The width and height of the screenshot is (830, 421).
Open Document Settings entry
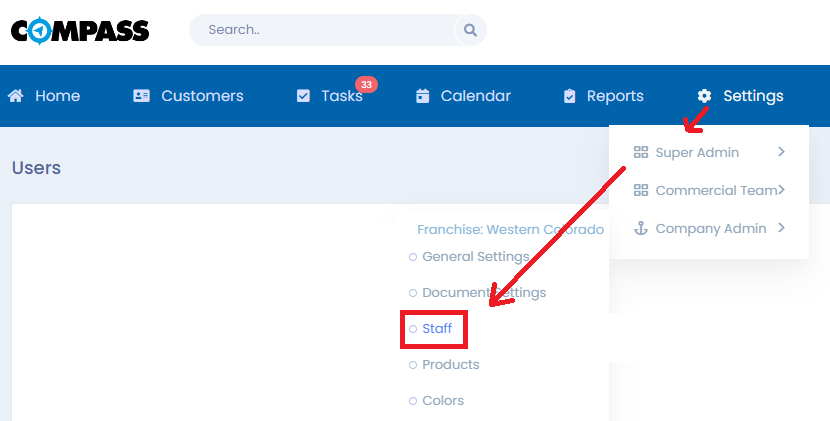[x=483, y=292]
